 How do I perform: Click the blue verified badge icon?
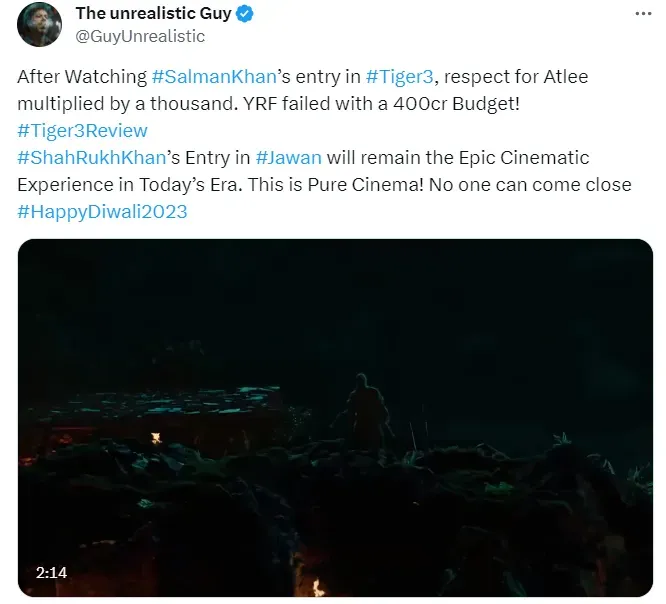(x=245, y=14)
